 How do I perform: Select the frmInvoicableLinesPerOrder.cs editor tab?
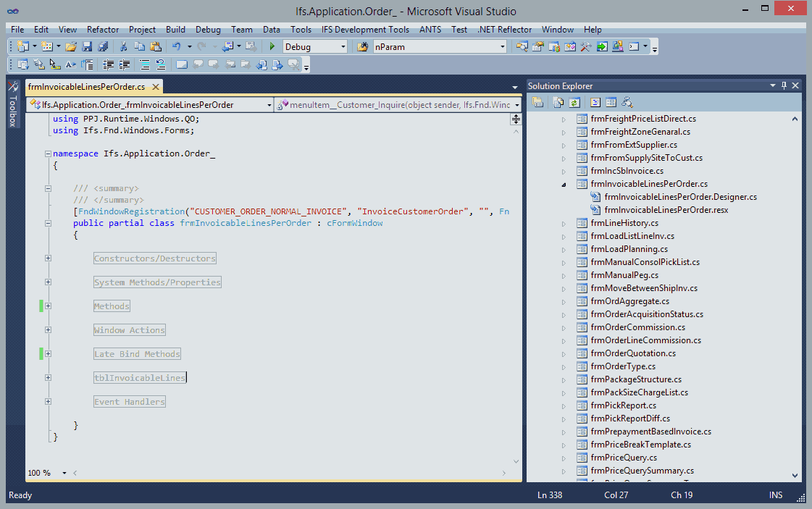pyautogui.click(x=86, y=86)
